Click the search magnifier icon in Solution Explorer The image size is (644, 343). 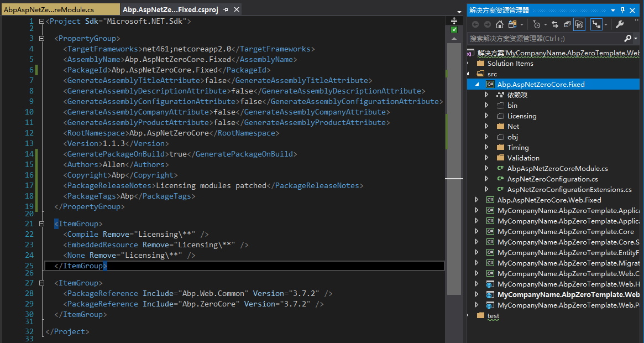click(627, 38)
